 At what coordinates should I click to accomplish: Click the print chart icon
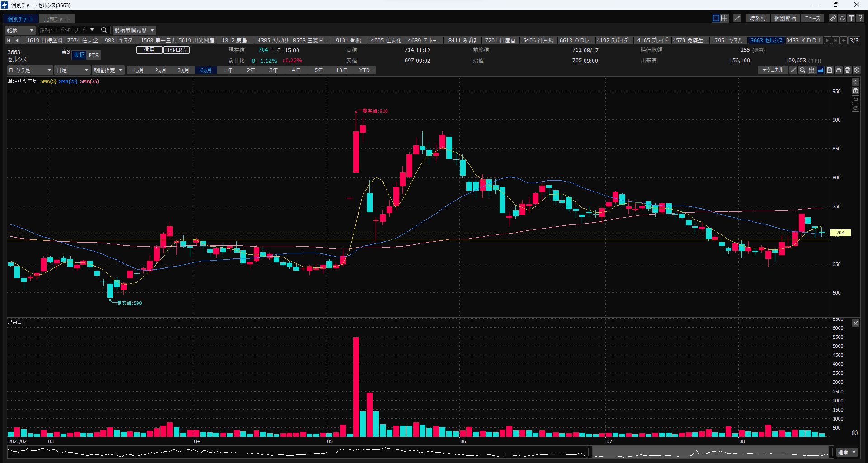pyautogui.click(x=848, y=70)
